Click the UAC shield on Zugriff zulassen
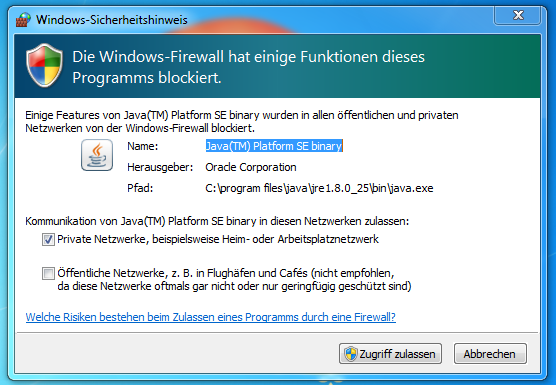 (x=351, y=353)
